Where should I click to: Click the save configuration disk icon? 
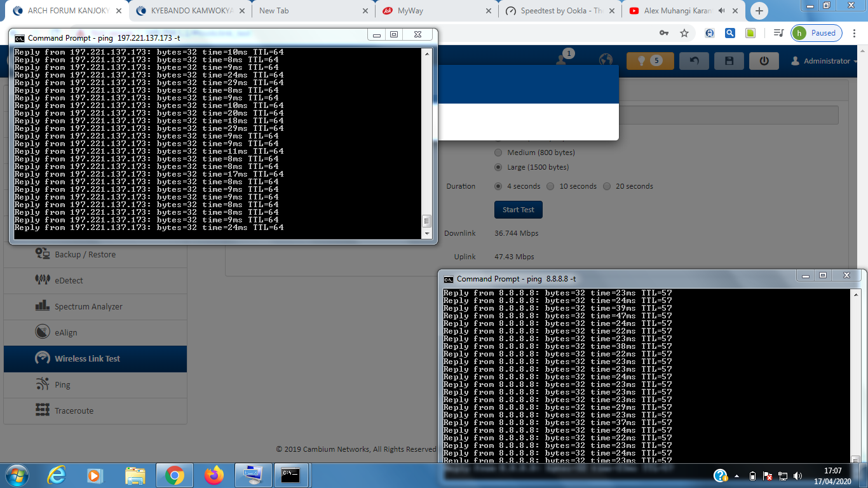(729, 61)
